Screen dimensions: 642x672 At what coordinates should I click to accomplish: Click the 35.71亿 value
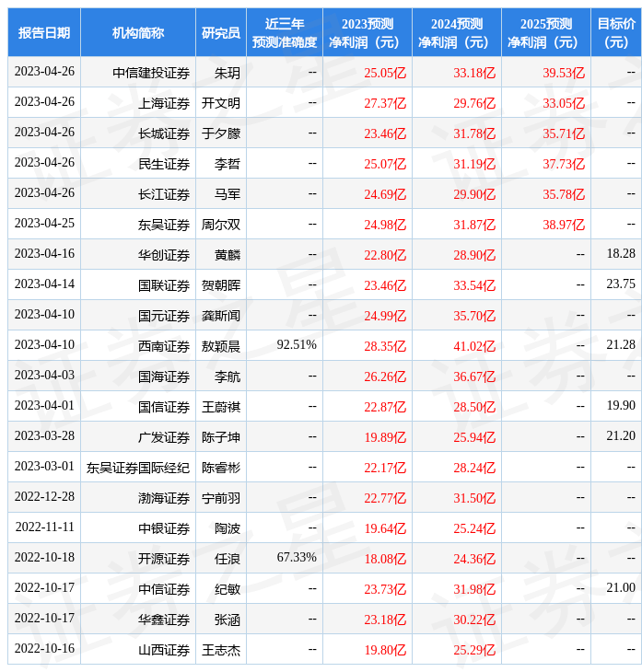[x=564, y=133]
